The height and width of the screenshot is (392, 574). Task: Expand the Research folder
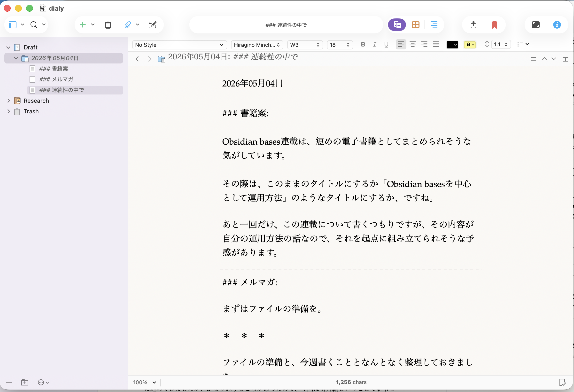(x=8, y=101)
